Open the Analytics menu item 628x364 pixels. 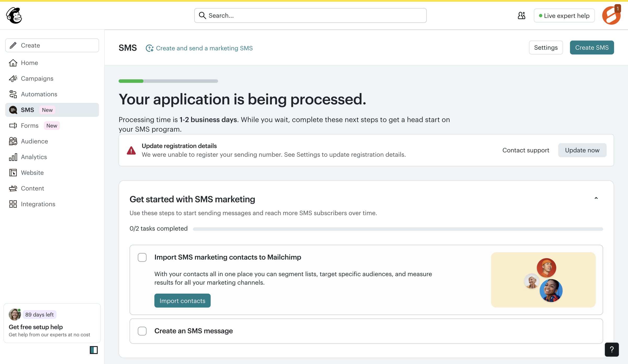[52, 157]
